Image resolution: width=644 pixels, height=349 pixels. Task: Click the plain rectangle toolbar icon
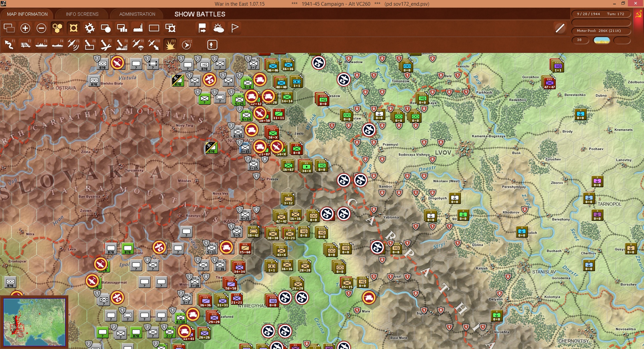[154, 28]
